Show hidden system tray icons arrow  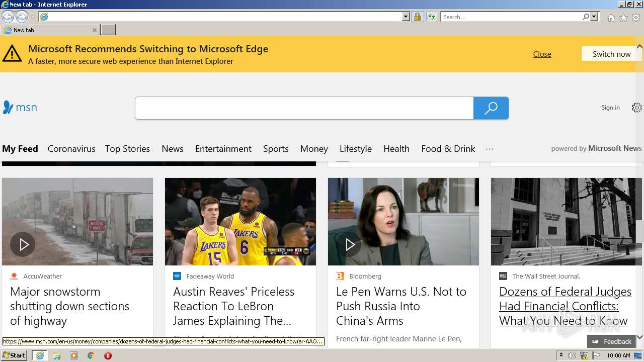click(561, 355)
